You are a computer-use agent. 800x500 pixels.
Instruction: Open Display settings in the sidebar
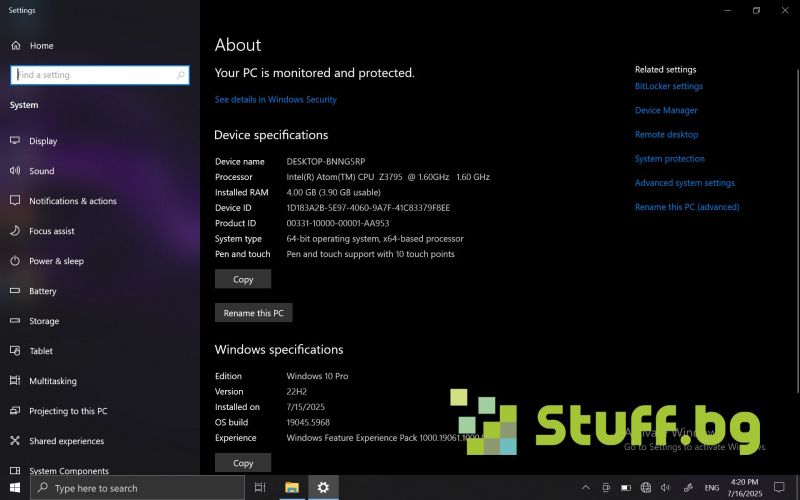43,141
